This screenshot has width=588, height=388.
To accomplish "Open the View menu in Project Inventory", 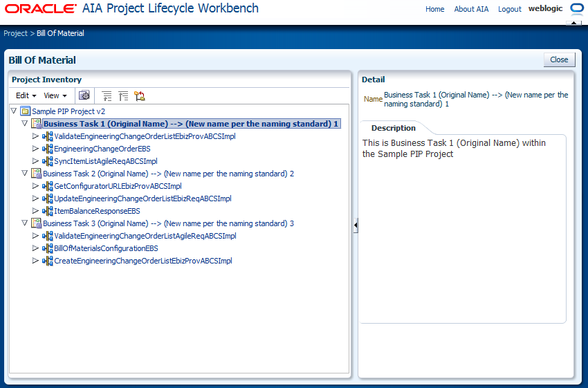I will pyautogui.click(x=55, y=95).
